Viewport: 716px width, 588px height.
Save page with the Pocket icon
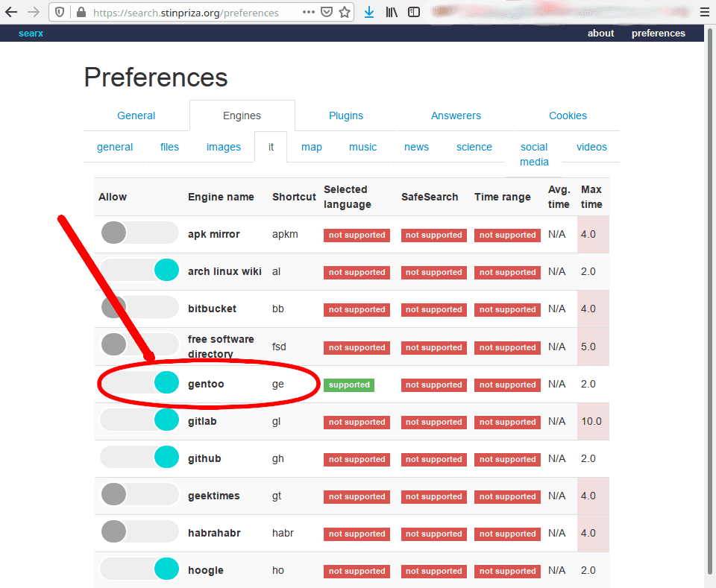coord(327,13)
